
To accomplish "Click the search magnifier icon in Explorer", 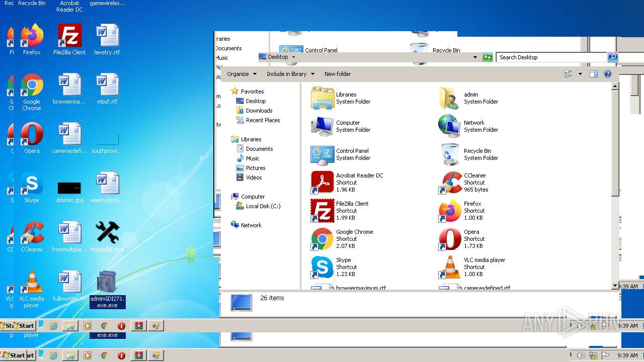I will point(612,57).
